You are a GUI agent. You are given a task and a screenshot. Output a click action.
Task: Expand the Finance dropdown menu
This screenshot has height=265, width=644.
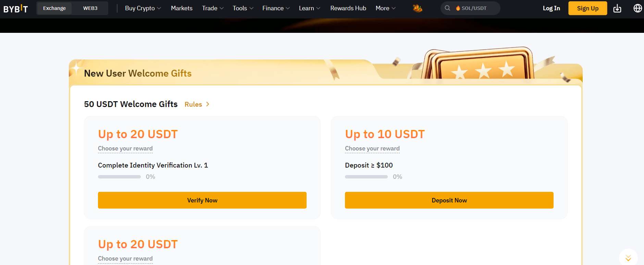[x=276, y=8]
